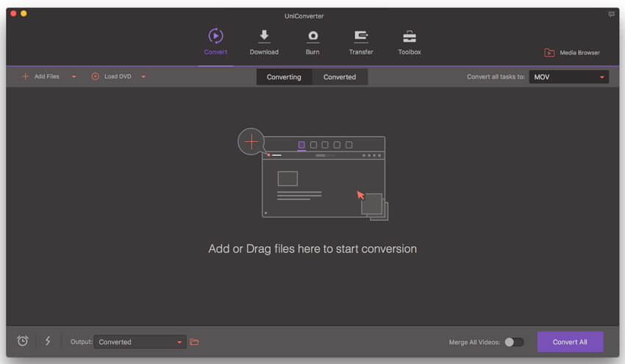Open the Output location Converted dropdown
This screenshot has height=364, width=625.
click(x=140, y=342)
